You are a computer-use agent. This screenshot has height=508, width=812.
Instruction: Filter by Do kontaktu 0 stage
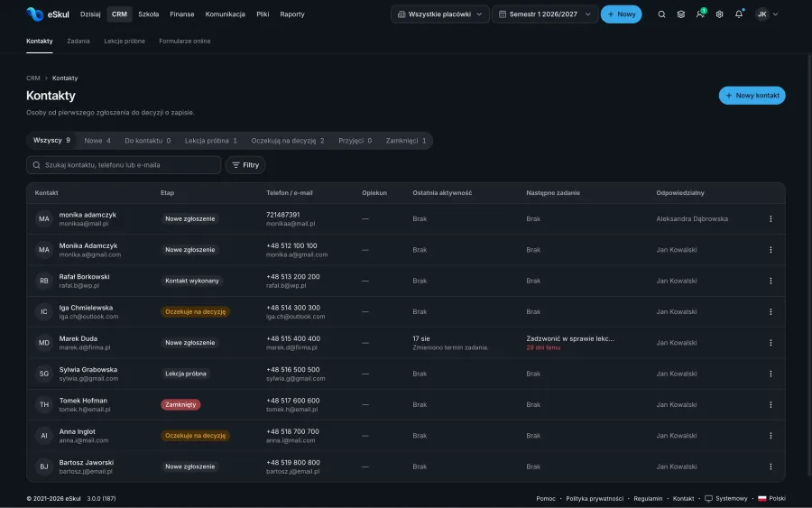click(148, 141)
